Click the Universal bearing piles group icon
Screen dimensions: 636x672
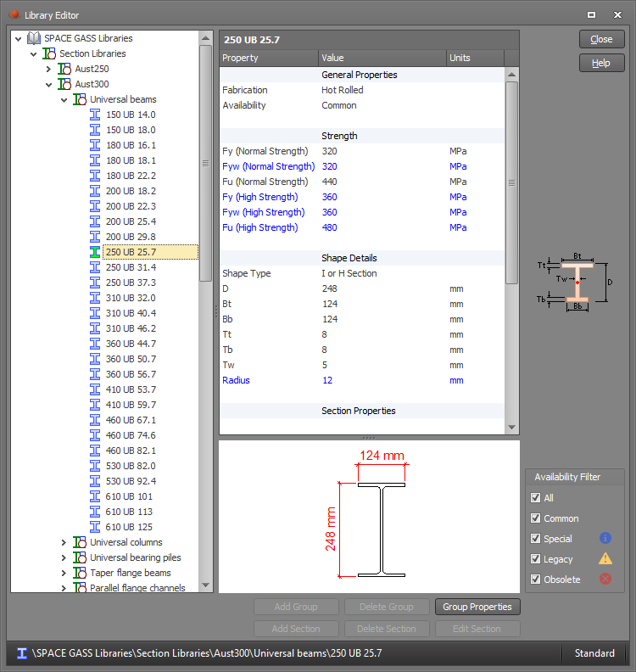80,557
